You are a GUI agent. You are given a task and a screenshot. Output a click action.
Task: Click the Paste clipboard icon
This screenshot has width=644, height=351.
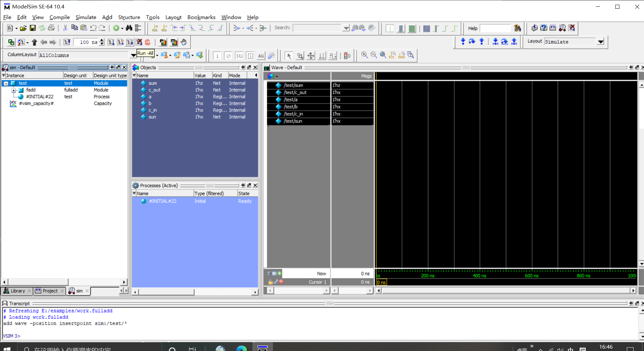(84, 28)
